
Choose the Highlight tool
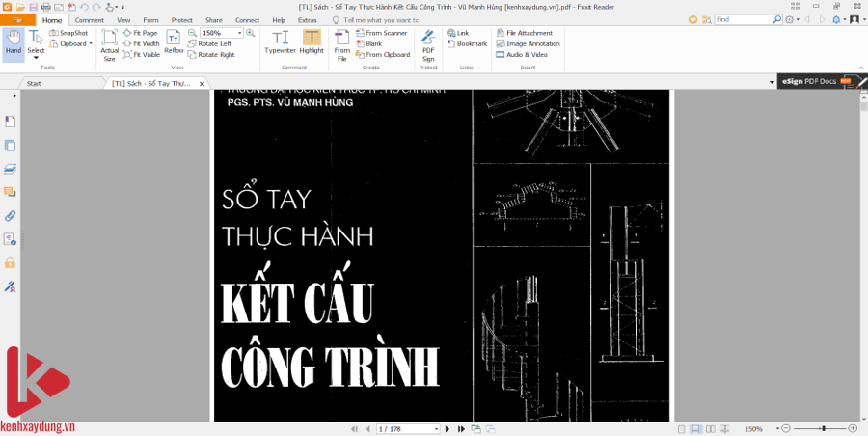312,42
